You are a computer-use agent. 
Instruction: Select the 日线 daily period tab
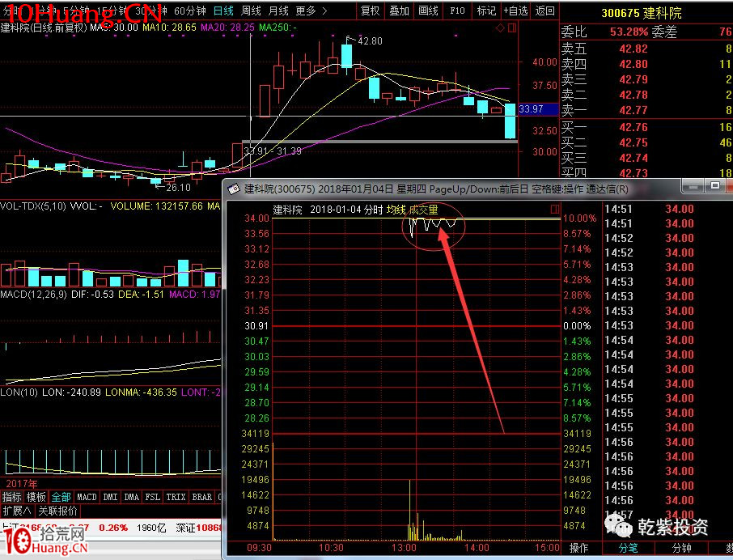[223, 11]
